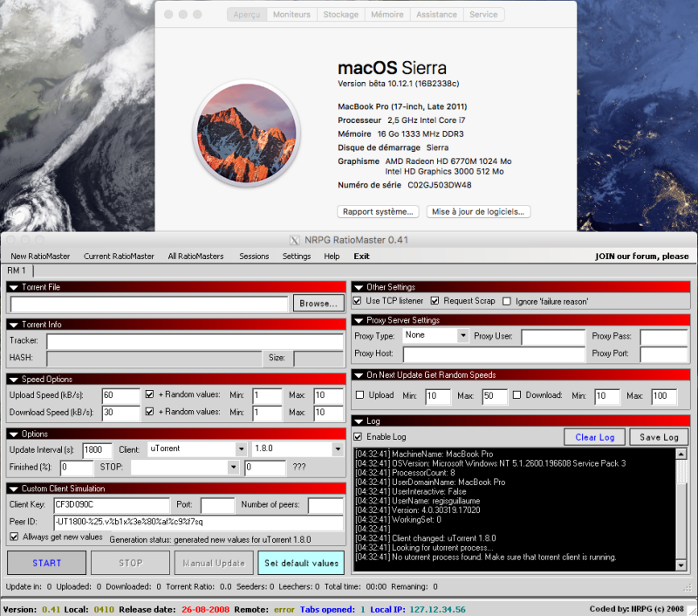This screenshot has width=698, height=616.
Task: Click the Finished (%) field
Action: (x=77, y=468)
